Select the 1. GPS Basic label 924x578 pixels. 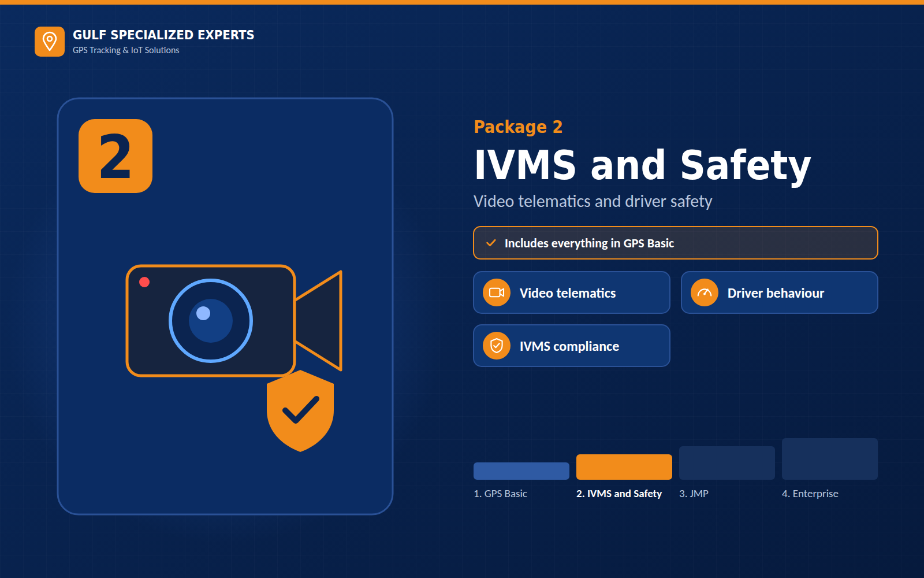point(500,494)
